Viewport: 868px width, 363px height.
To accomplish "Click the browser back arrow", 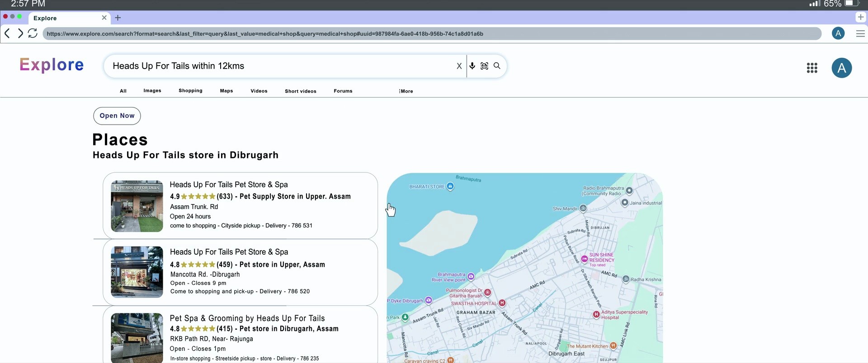I will [x=7, y=33].
